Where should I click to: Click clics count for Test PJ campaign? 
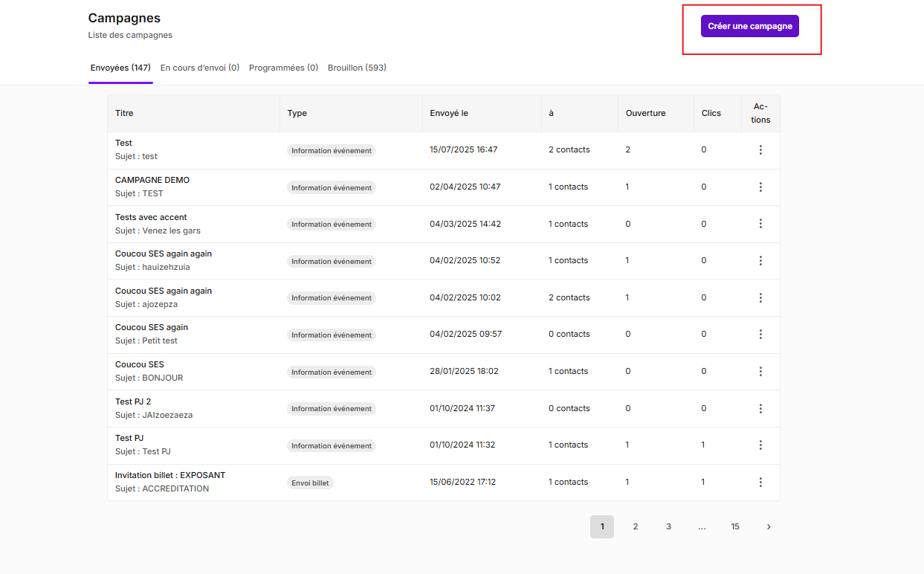coord(703,445)
